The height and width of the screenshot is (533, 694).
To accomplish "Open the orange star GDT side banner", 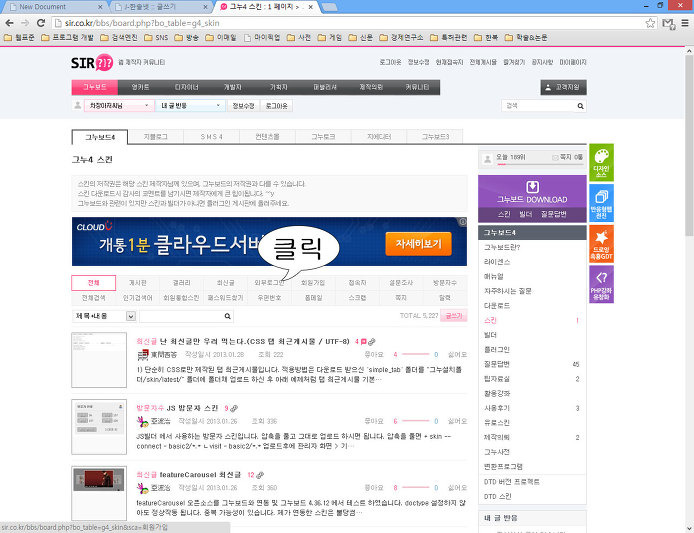I will [601, 244].
